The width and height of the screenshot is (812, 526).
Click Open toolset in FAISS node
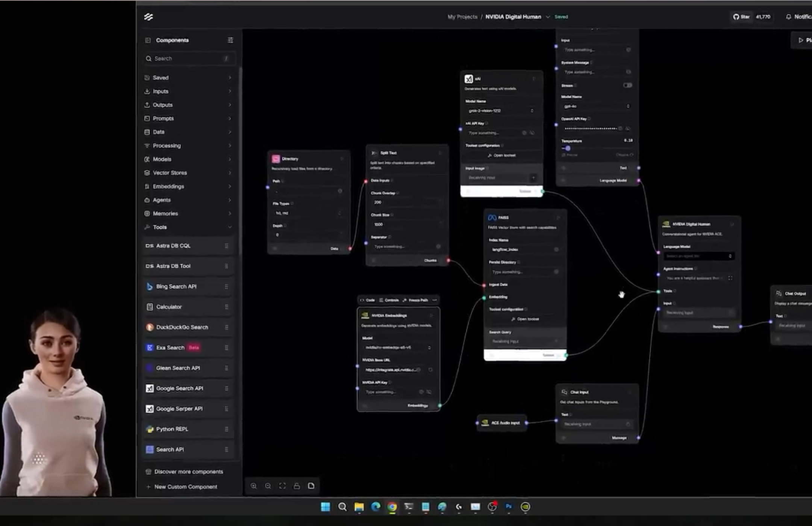(525, 319)
